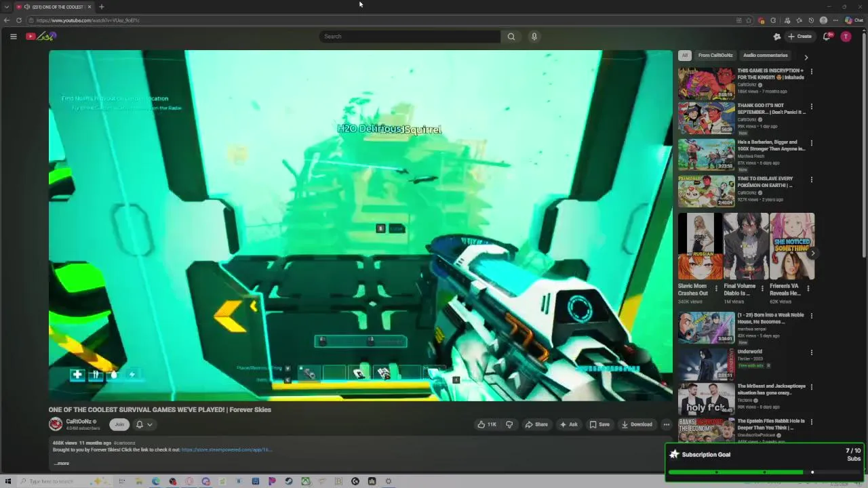Open Steam from the taskbar
This screenshot has height=488, width=868.
point(289,481)
